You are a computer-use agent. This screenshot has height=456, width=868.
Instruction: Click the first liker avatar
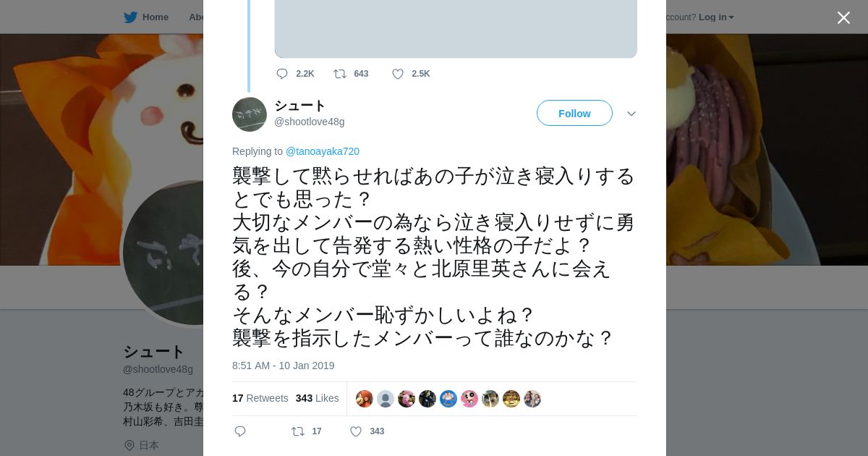(x=365, y=399)
